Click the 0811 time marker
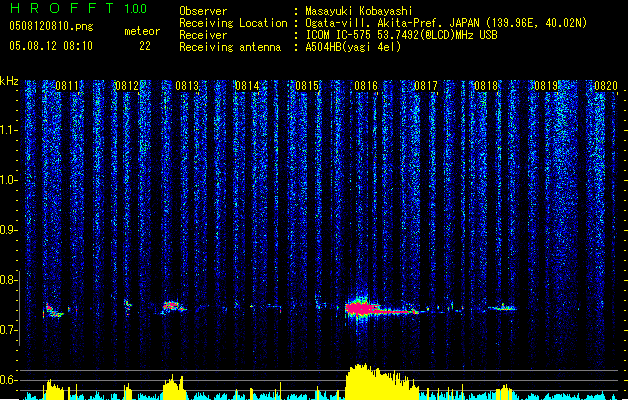The image size is (629, 400). (67, 86)
